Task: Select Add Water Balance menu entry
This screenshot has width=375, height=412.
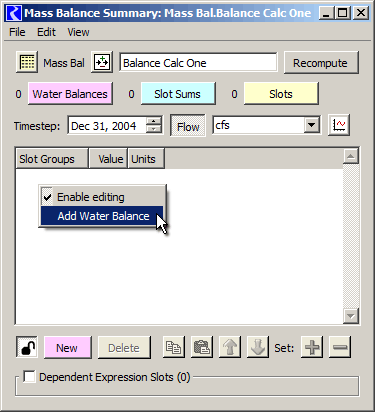Action: click(102, 216)
